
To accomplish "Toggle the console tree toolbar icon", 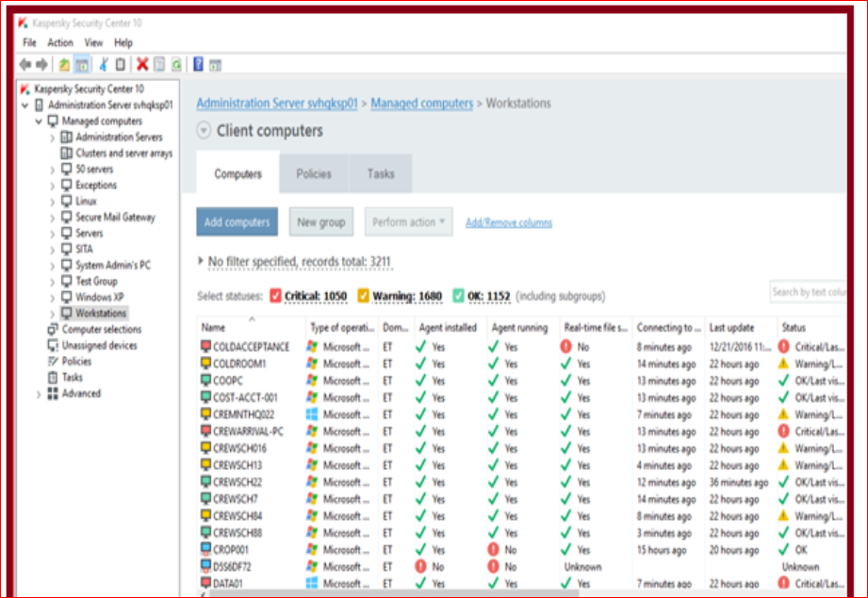I will point(82,65).
